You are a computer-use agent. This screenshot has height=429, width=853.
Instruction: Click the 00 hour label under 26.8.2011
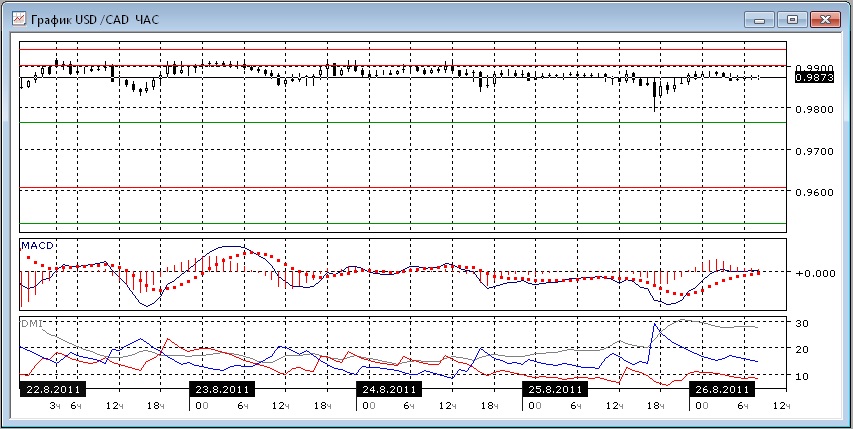701,406
